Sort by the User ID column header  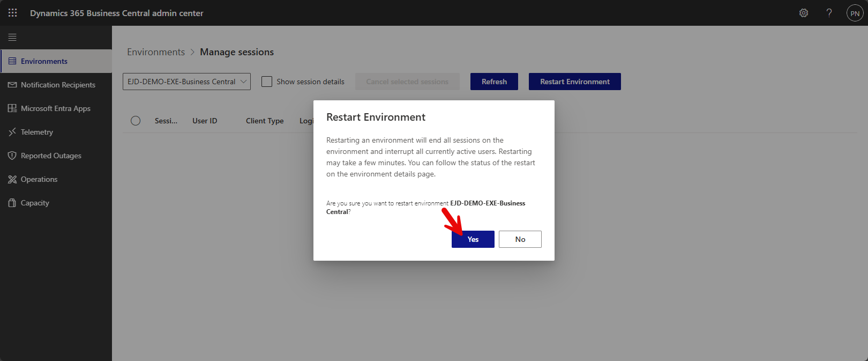tap(205, 121)
